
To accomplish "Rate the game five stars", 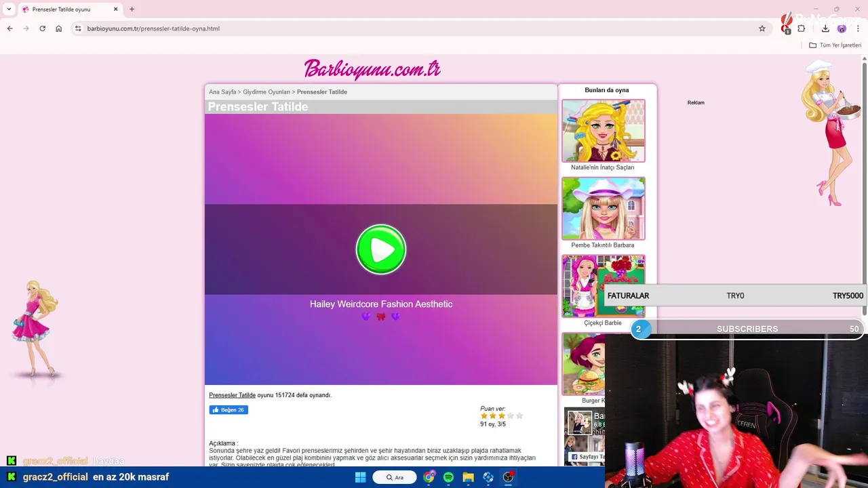I will [519, 415].
